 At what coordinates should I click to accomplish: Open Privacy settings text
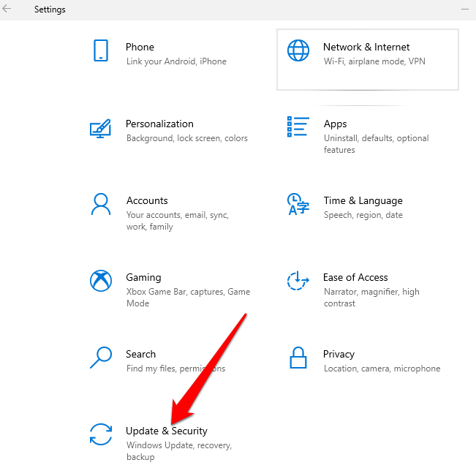[339, 354]
